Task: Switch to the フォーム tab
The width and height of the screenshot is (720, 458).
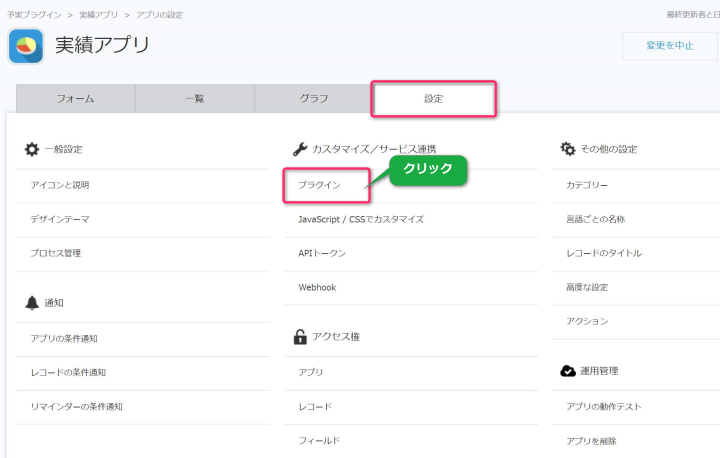Action: [75, 99]
